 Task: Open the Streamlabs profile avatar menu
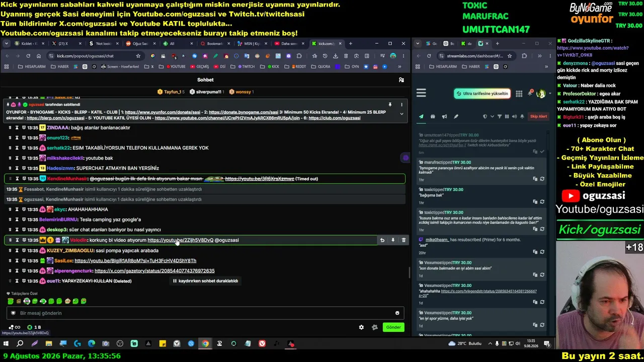[541, 94]
